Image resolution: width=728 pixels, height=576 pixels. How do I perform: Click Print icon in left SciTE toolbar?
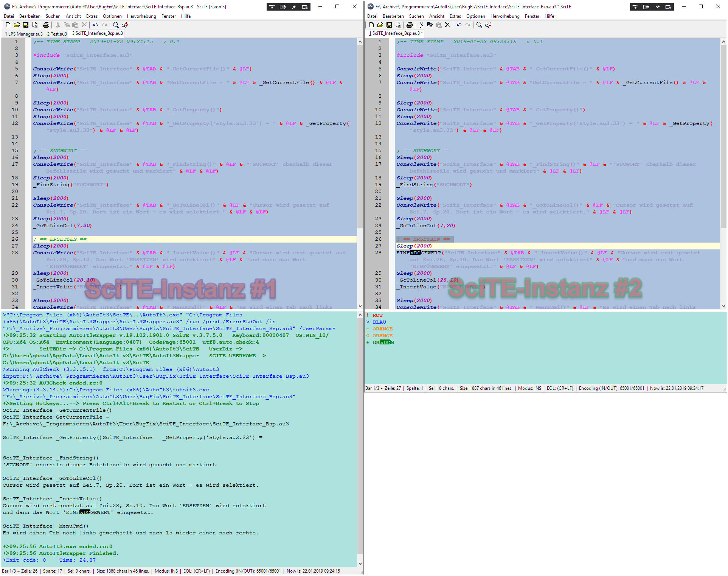[46, 25]
